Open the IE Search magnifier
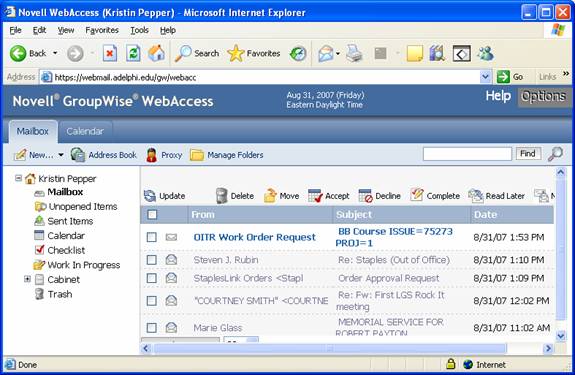The image size is (575, 375). pyautogui.click(x=197, y=54)
